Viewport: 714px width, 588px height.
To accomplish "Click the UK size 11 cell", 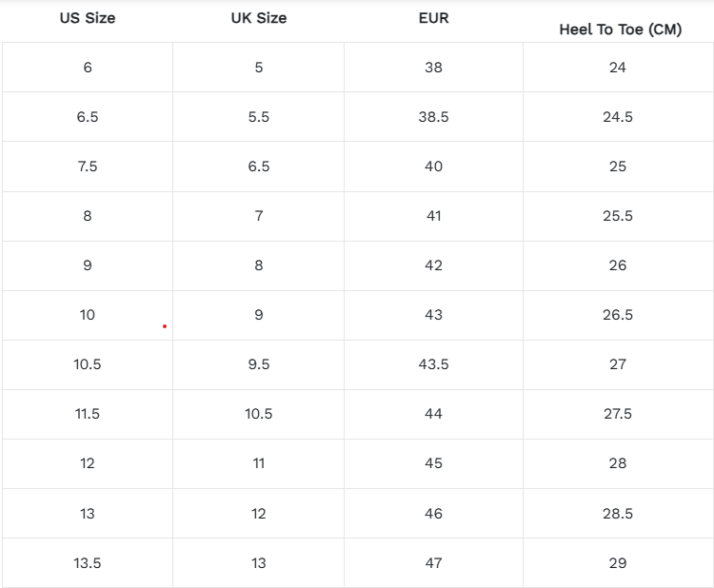I will (258, 463).
